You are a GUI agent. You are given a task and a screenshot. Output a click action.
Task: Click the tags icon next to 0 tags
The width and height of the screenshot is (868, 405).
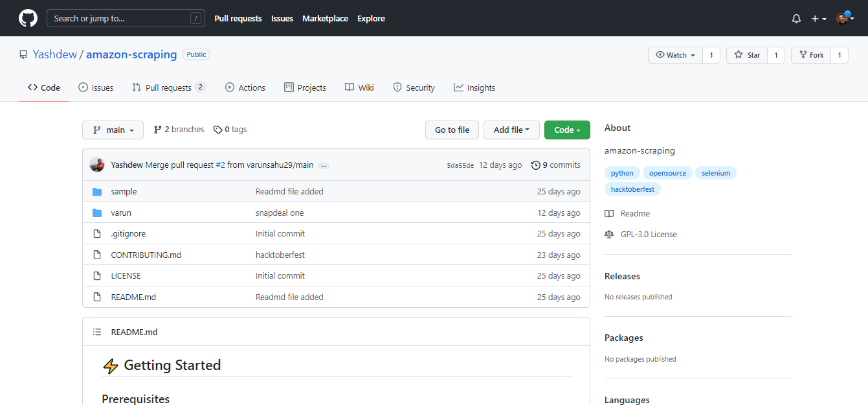tap(218, 130)
